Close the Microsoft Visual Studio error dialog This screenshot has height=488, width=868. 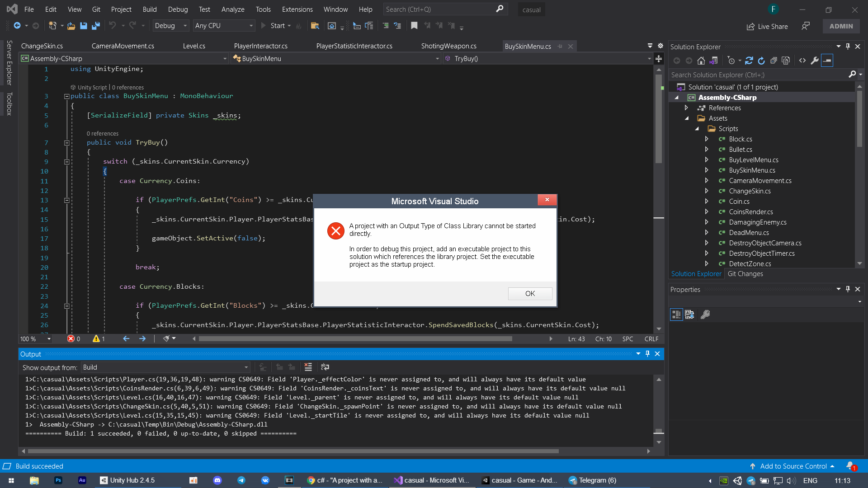coord(547,200)
